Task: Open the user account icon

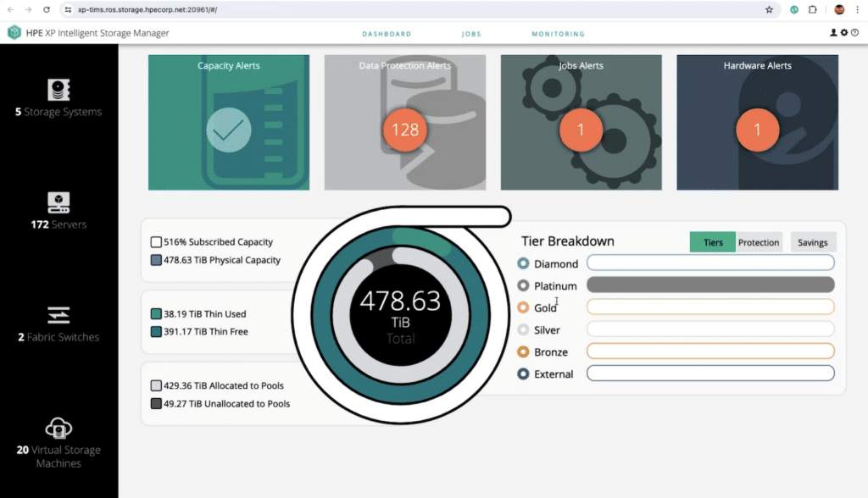Action: pos(833,33)
